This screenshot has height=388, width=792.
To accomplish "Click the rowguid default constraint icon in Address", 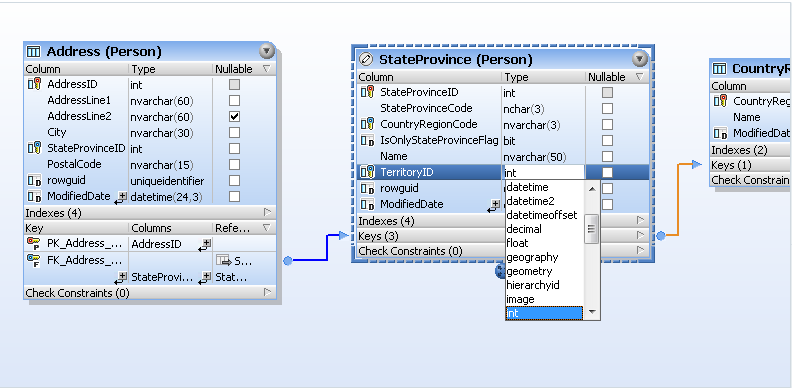I will (x=34, y=180).
